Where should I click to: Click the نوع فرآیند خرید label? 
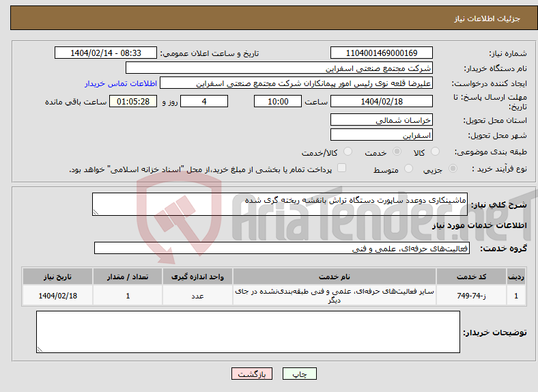pyautogui.click(x=500, y=169)
